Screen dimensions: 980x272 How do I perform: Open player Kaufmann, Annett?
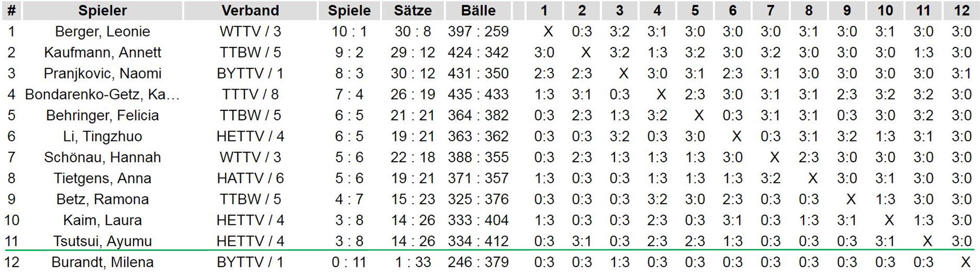(x=103, y=53)
